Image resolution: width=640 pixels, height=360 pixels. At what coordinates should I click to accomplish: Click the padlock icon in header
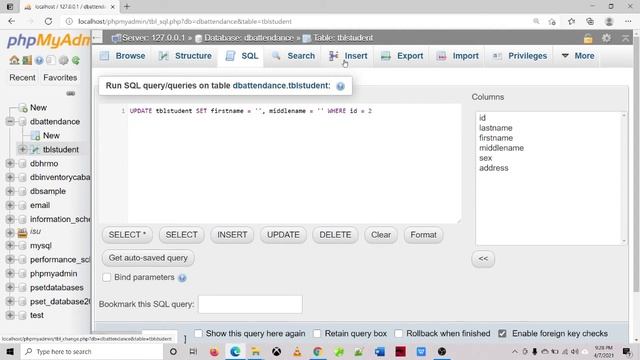tap(588, 38)
